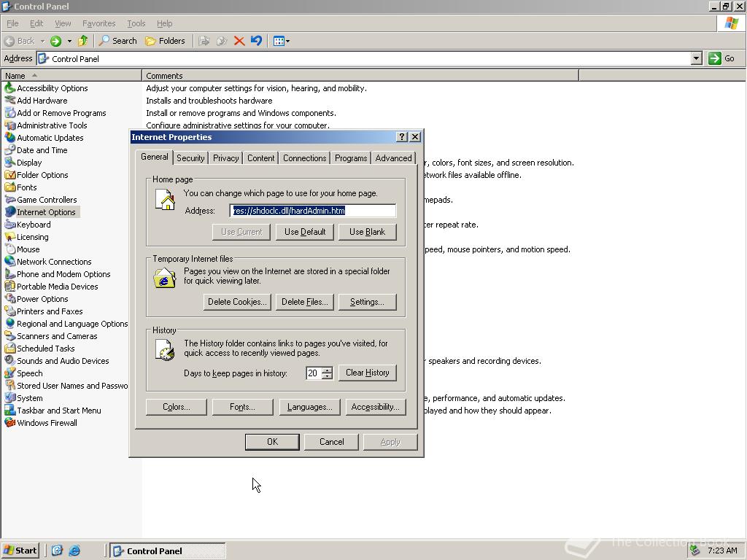Confirm with the OK button
The height and width of the screenshot is (560, 747).
point(272,442)
